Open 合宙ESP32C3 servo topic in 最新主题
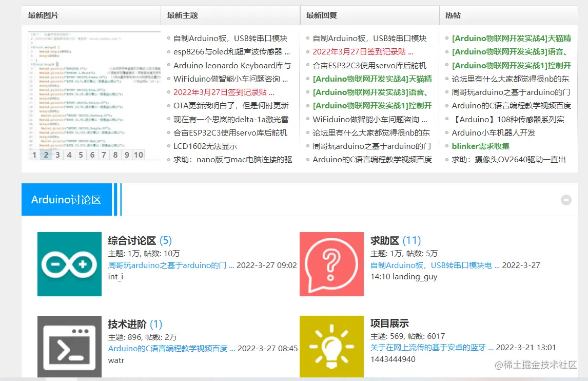 coord(230,133)
